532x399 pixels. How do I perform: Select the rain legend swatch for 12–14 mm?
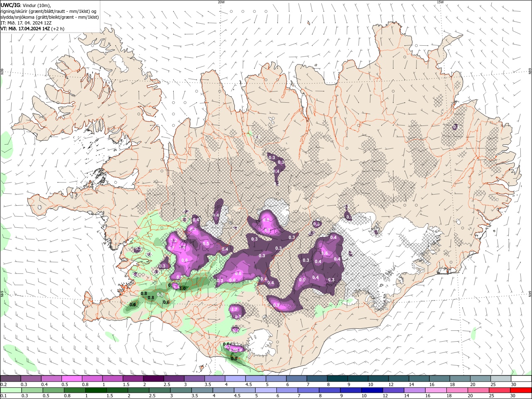click(393, 390)
